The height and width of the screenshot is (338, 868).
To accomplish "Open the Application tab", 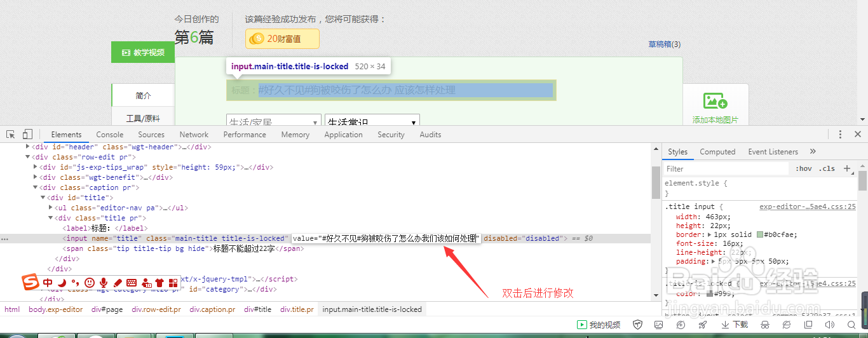I will coord(343,135).
